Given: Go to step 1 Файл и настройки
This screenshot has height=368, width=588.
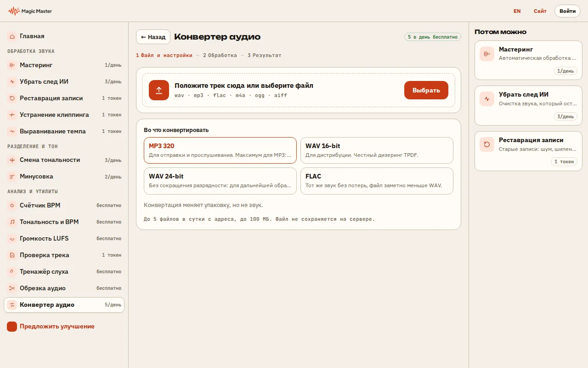Looking at the screenshot, I should click(164, 56).
